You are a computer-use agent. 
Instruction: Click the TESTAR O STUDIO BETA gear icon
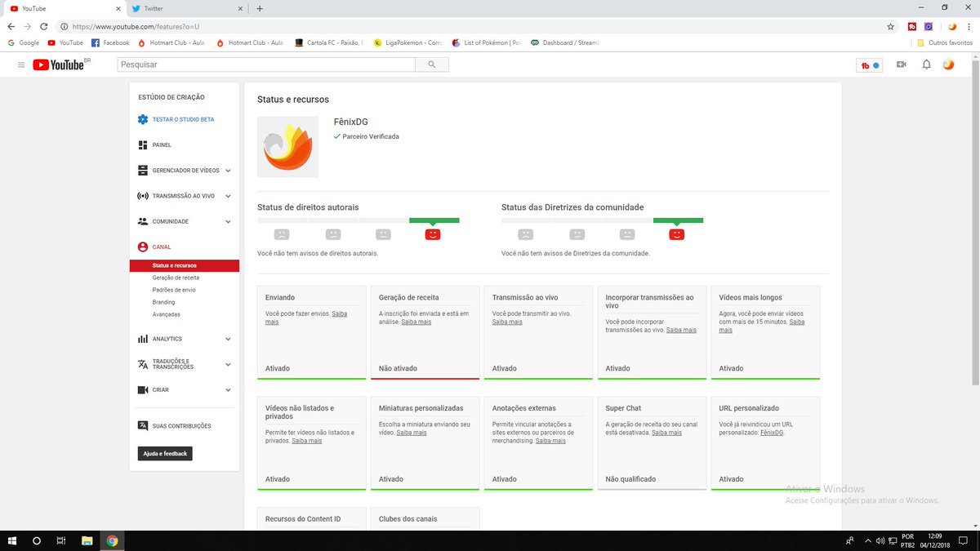point(143,119)
